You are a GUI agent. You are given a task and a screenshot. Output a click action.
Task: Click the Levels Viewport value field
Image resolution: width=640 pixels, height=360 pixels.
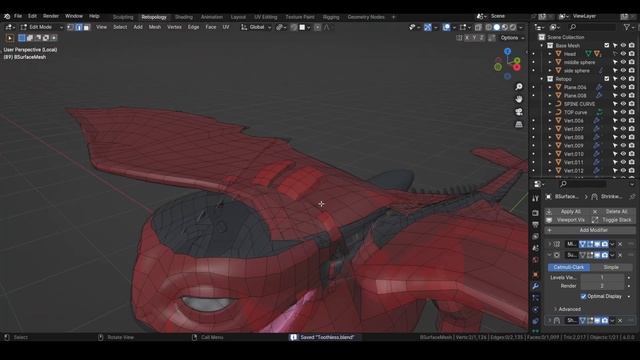[602, 278]
